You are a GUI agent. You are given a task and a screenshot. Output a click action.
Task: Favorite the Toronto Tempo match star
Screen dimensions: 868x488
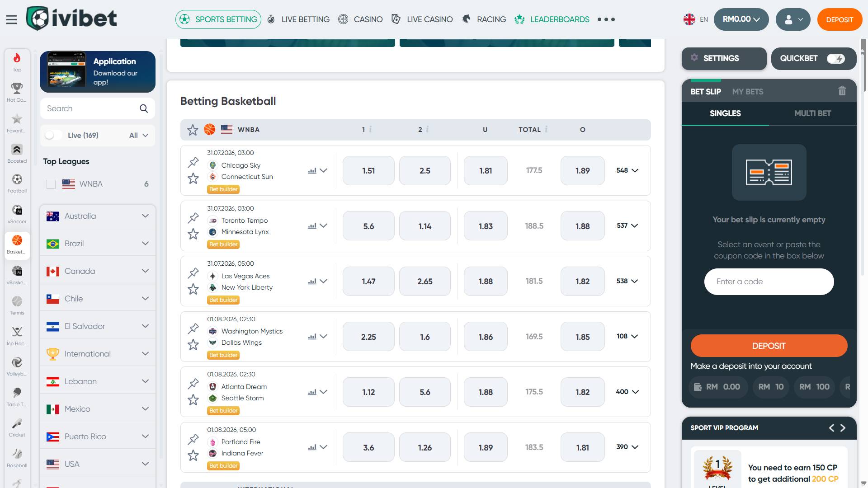[193, 234]
